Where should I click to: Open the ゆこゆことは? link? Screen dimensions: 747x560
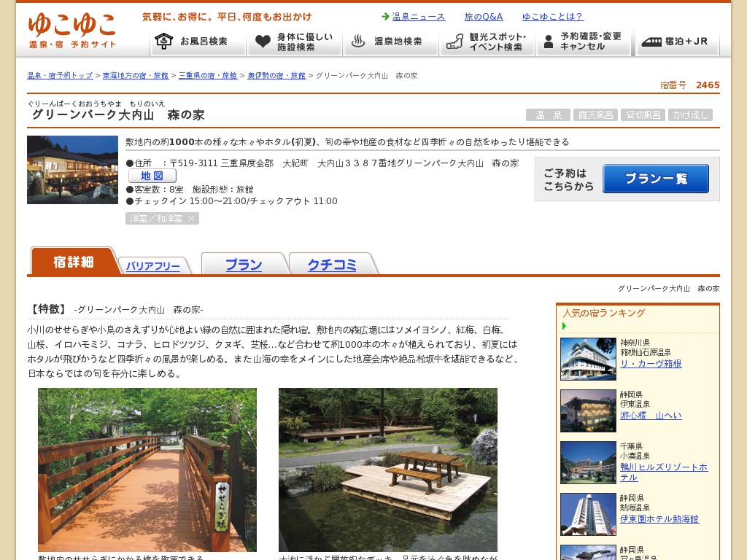(553, 17)
